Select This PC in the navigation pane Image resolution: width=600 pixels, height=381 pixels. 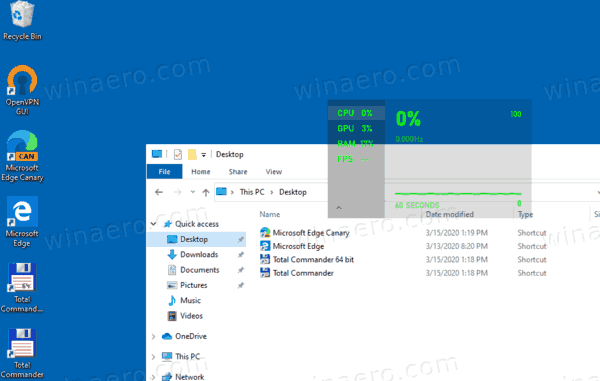[188, 357]
